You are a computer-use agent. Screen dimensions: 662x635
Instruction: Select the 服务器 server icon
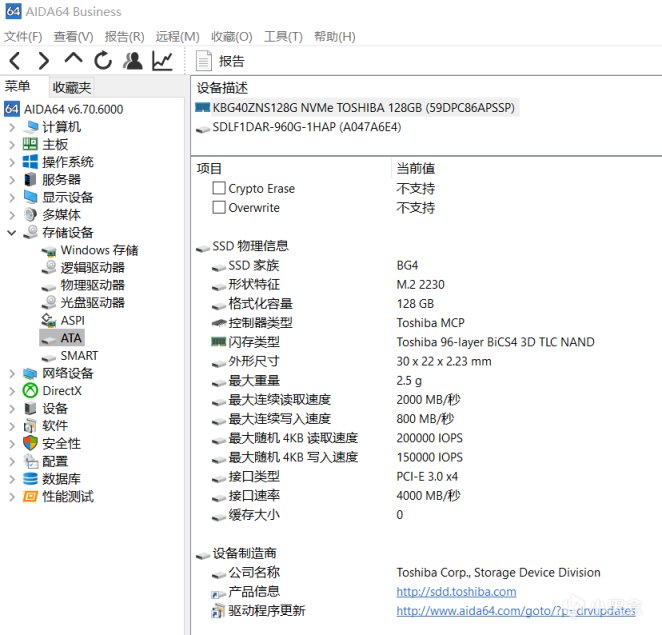[30, 179]
